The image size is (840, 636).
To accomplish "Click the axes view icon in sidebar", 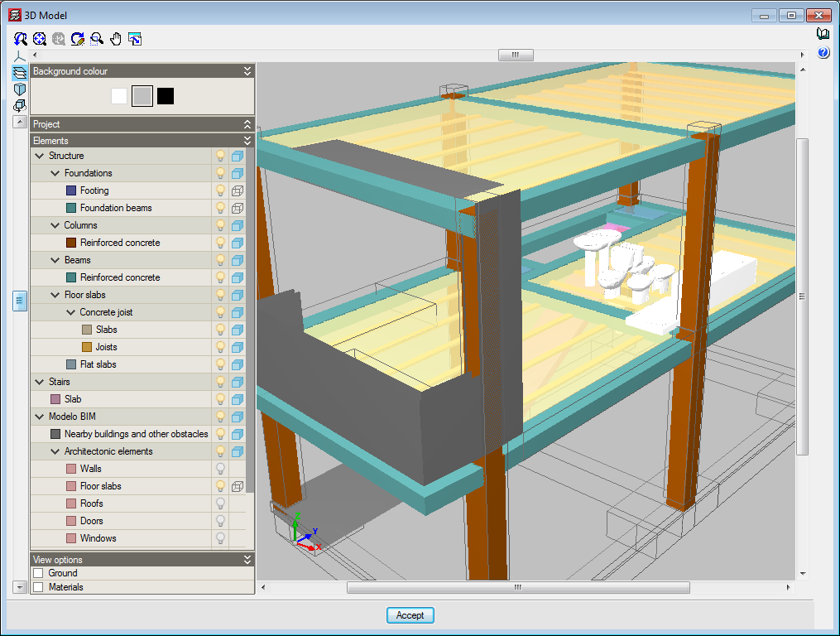I will (20, 55).
